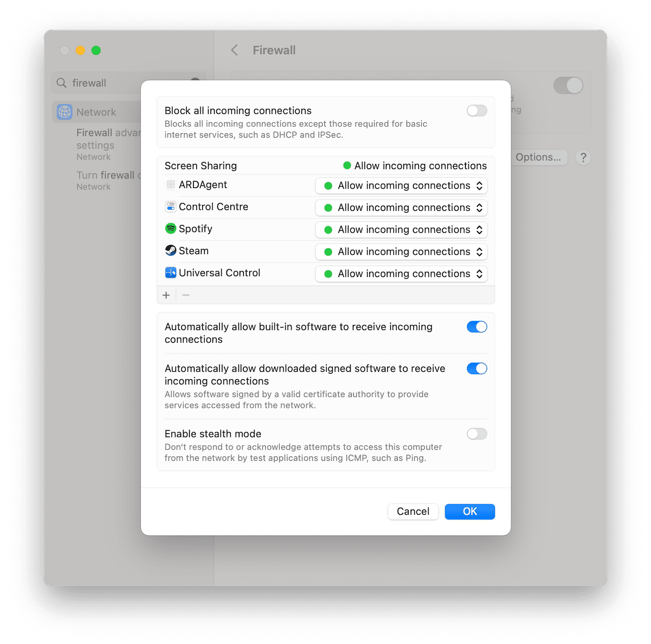This screenshot has height=644, width=651.
Task: Click the Steam app icon
Action: tap(171, 251)
